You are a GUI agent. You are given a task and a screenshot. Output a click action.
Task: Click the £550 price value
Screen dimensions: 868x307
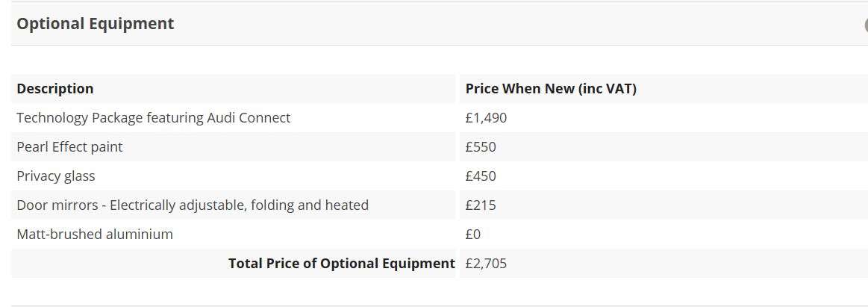[x=481, y=147]
